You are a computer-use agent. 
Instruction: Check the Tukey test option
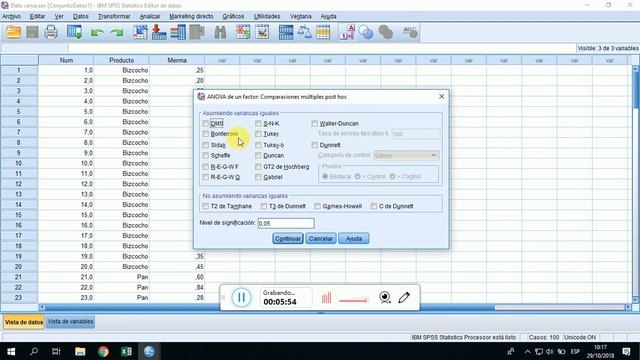[258, 134]
